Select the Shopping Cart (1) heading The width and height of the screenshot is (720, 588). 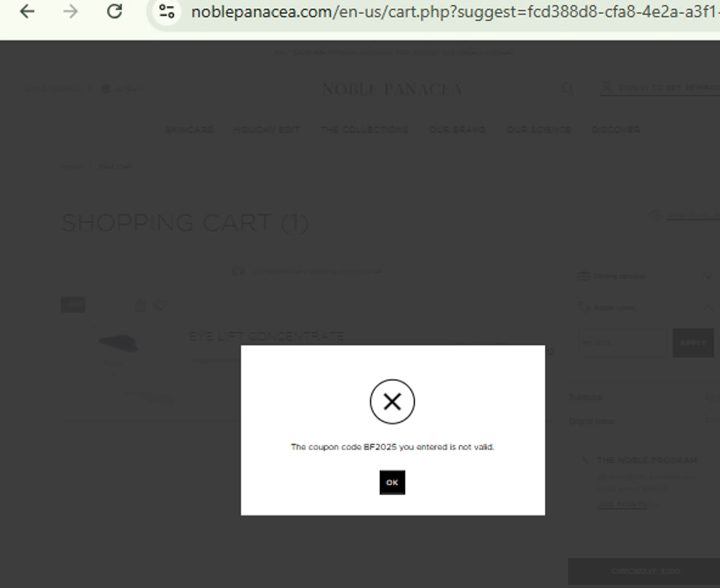point(185,223)
